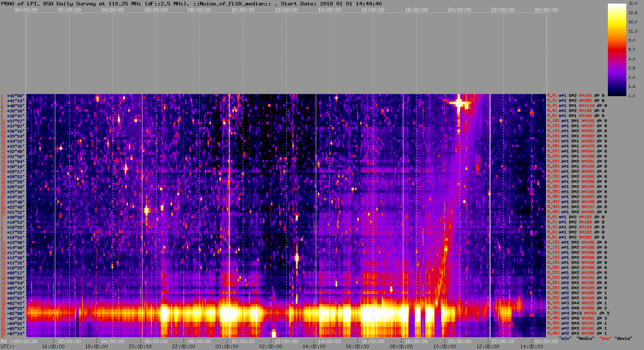The height and width of the screenshot is (350, 644).
Task: Click the declination label +12°38'
Action: 16,258
